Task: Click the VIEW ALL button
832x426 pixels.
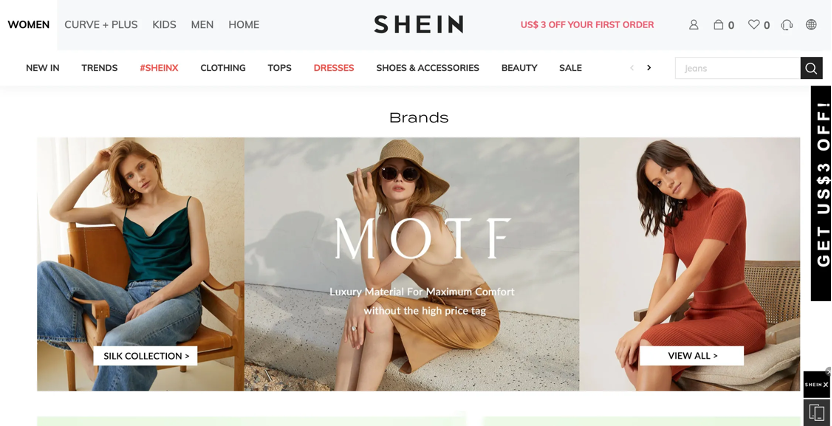Action: point(691,356)
